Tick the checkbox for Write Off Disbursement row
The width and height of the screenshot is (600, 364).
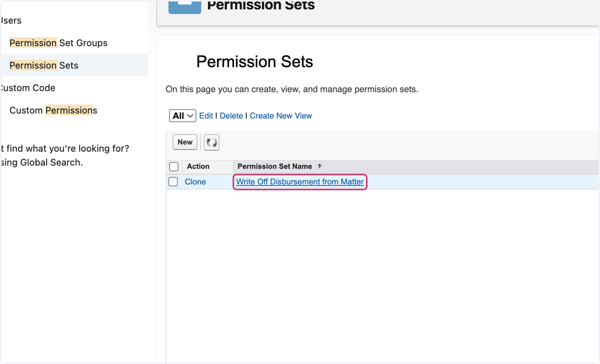click(173, 181)
